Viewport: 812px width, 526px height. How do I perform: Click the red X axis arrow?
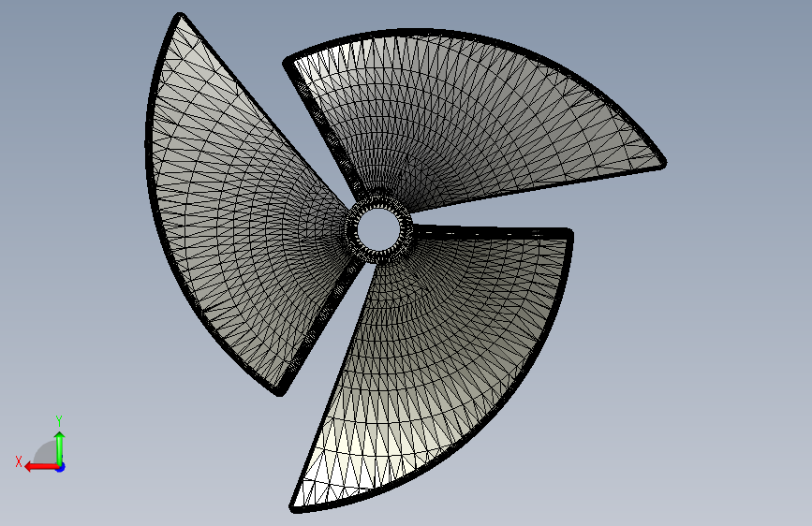tap(41, 467)
